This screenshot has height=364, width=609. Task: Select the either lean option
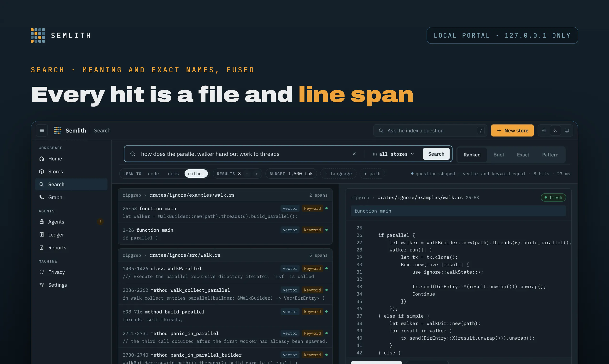point(196,174)
